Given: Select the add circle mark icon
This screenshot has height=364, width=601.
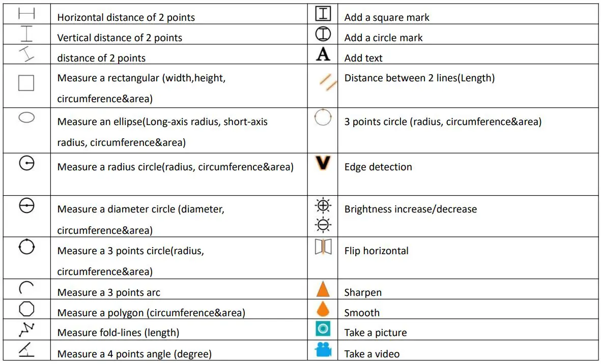Looking at the screenshot, I should click(x=323, y=34).
